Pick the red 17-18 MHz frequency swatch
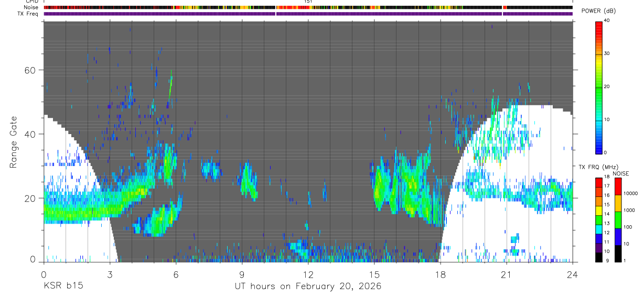 coord(598,183)
